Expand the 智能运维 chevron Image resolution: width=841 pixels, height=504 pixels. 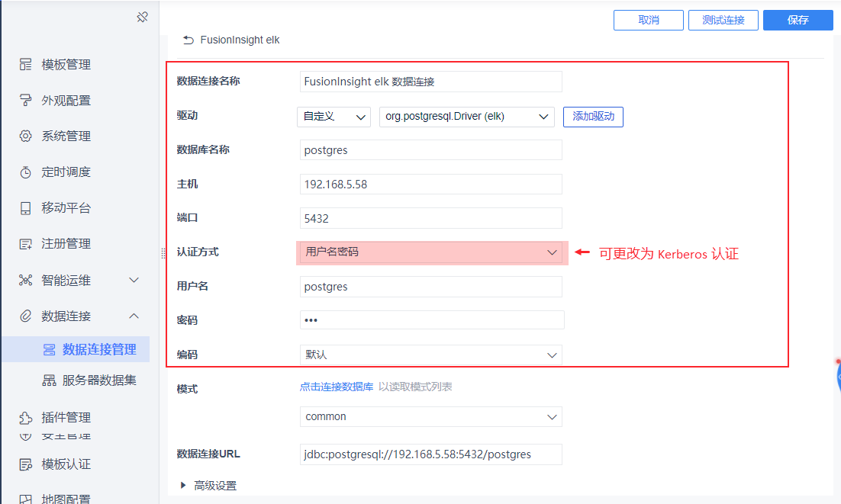coord(134,280)
